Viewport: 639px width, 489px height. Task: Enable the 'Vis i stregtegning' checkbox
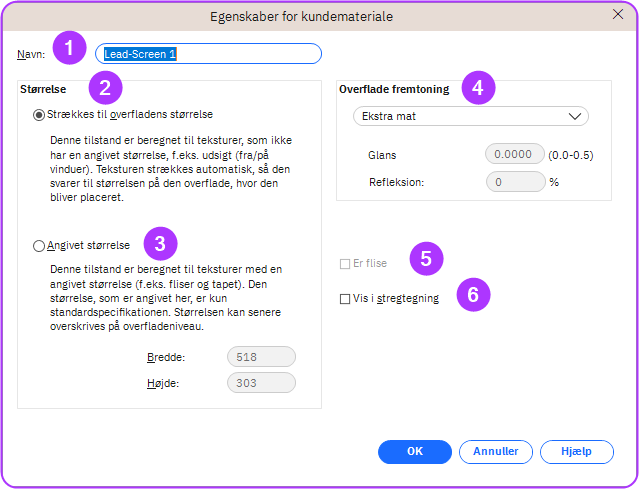(345, 298)
